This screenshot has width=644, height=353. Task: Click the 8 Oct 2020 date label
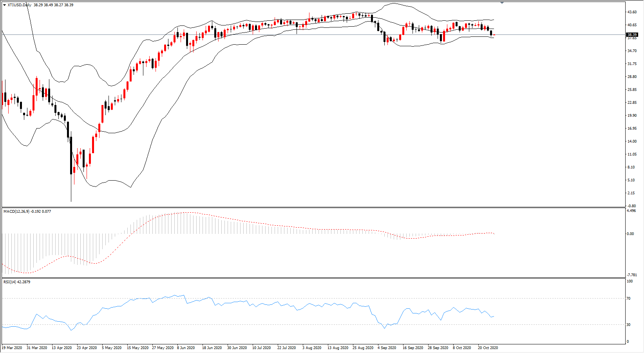coord(462,348)
